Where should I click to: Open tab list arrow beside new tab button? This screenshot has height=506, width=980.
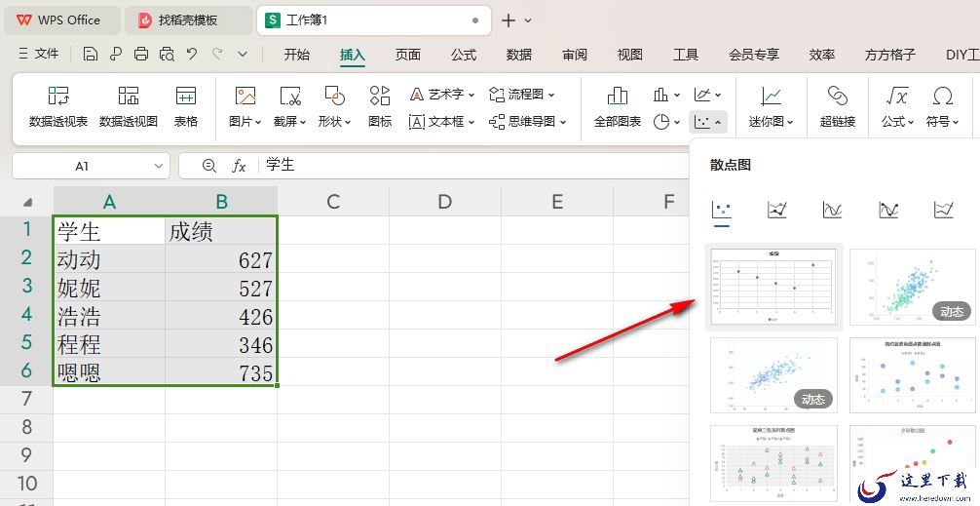point(528,20)
